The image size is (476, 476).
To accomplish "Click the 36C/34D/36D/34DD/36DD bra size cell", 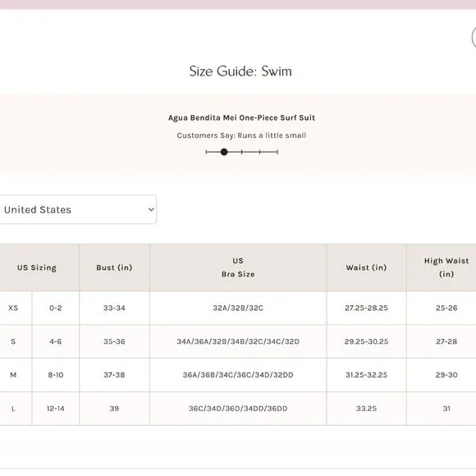I will (x=238, y=409).
